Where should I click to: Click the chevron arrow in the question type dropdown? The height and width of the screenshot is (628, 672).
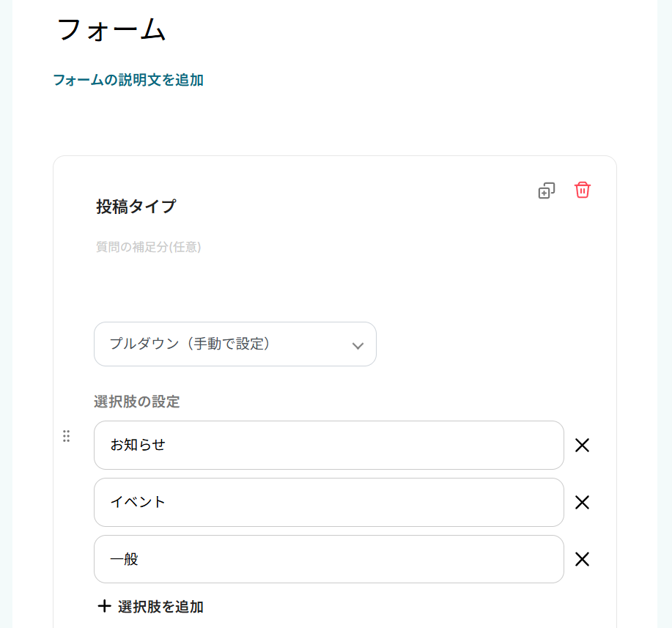(358, 345)
